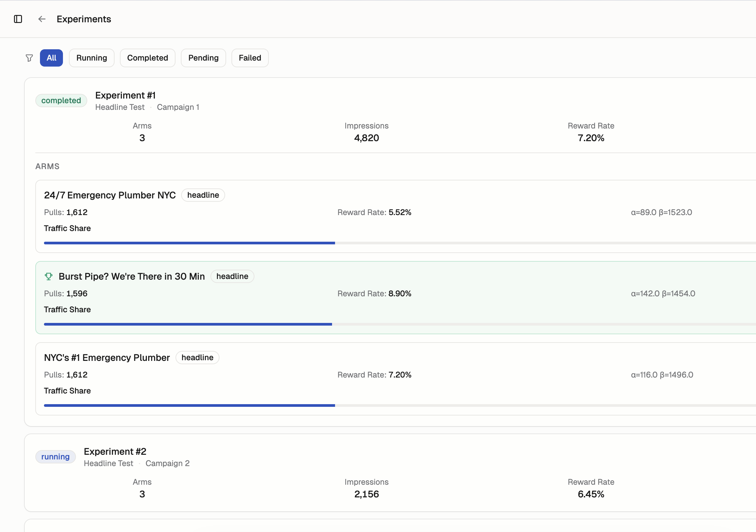Click the completed status badge on Experiment #1

point(61,100)
